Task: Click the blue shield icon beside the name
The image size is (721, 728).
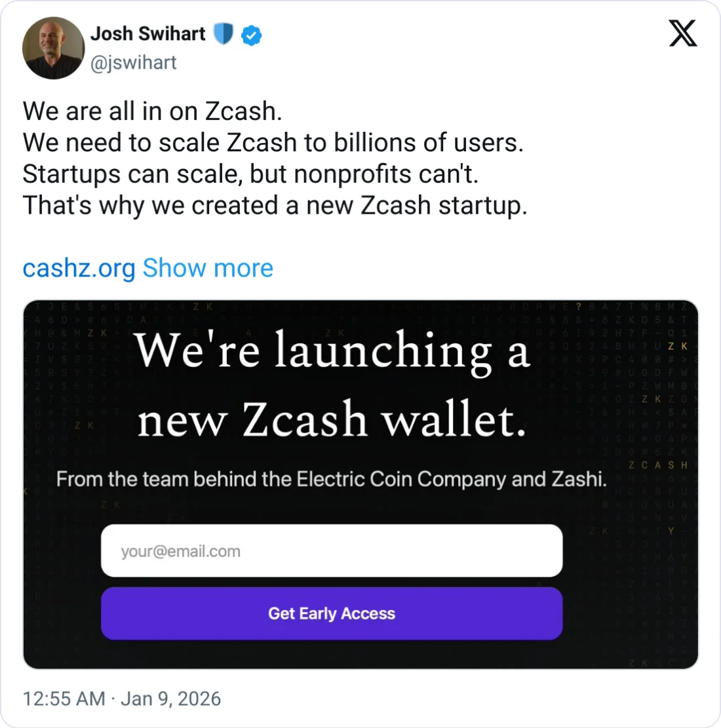Action: [x=224, y=34]
